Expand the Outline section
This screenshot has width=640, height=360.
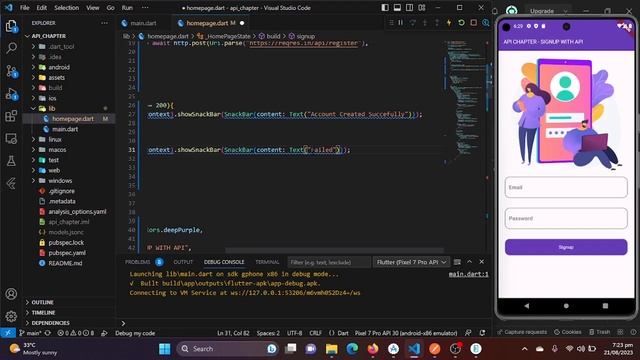pyautogui.click(x=42, y=302)
